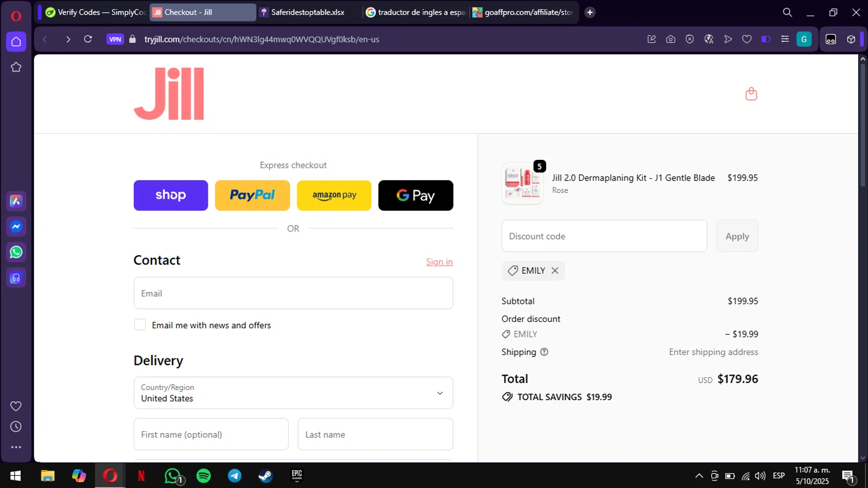
Task: Open the Windows notification center
Action: click(x=849, y=476)
